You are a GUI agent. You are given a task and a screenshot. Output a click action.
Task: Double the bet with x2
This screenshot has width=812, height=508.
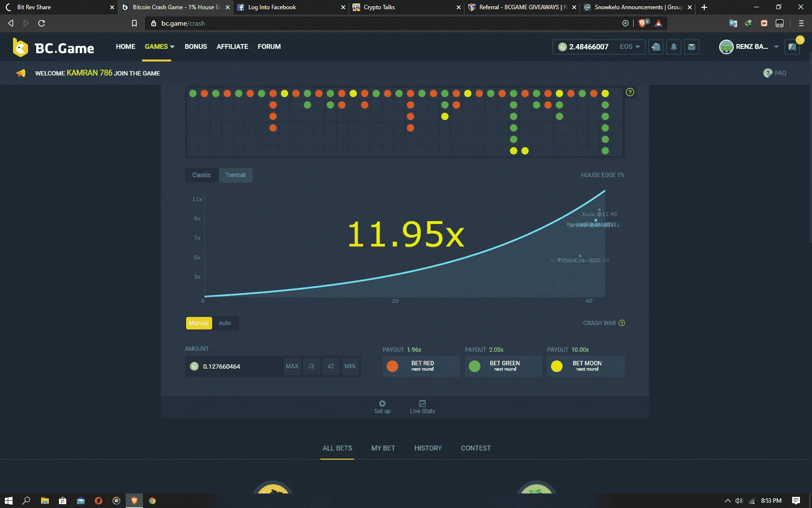(331, 366)
